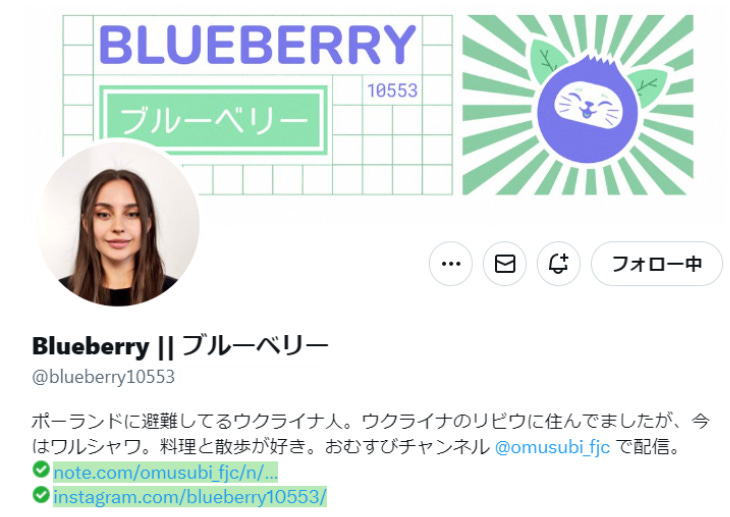Viewport: 730px width, 517px height.
Task: Open the circular profile photo
Action: click(x=118, y=224)
